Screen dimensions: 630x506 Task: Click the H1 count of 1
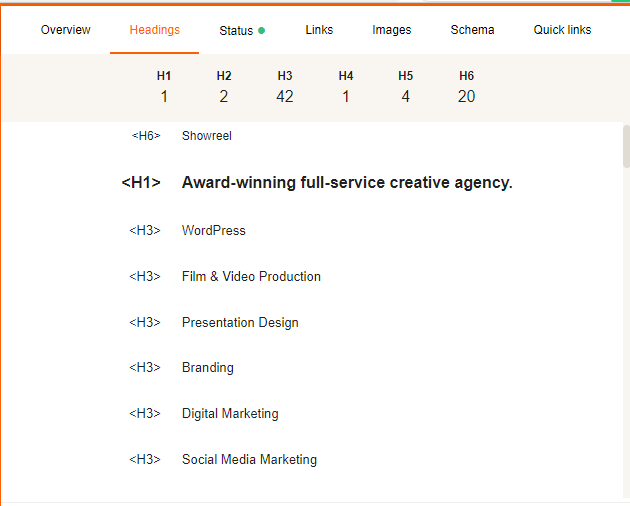(164, 96)
